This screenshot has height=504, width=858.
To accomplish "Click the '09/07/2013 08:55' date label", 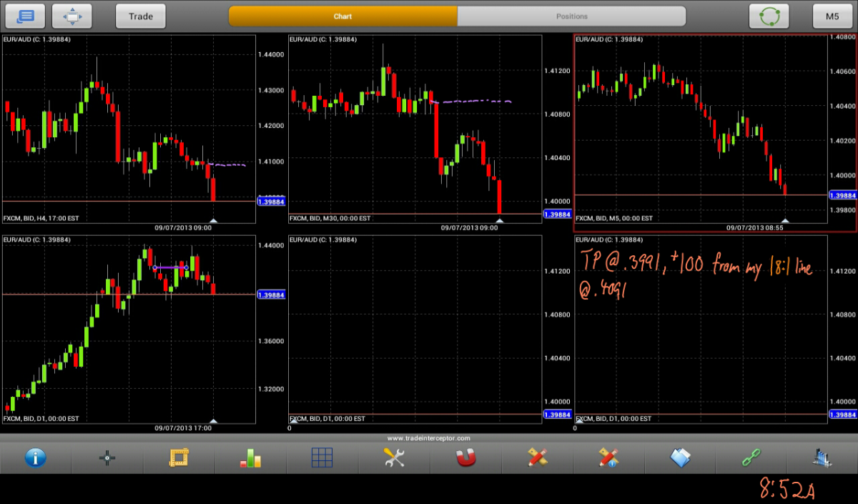I will 754,227.
